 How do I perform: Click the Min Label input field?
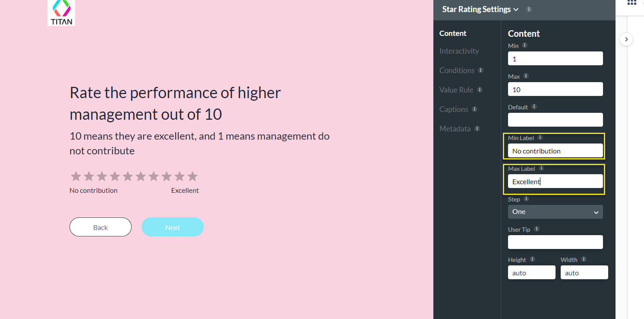(x=556, y=150)
